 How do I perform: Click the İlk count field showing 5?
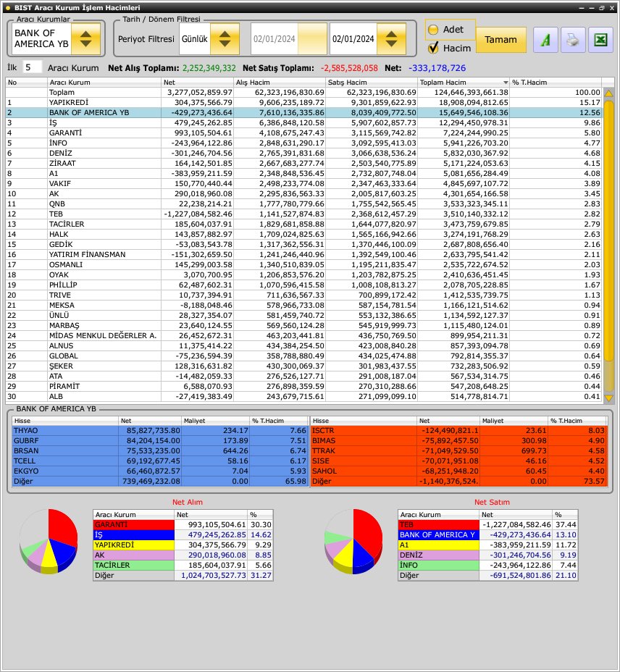click(32, 67)
